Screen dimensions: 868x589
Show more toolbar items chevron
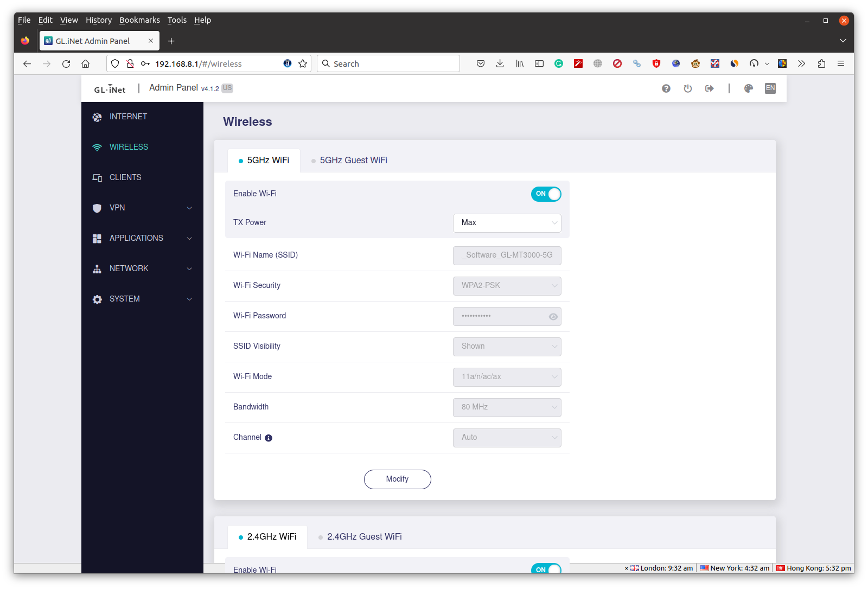802,63
